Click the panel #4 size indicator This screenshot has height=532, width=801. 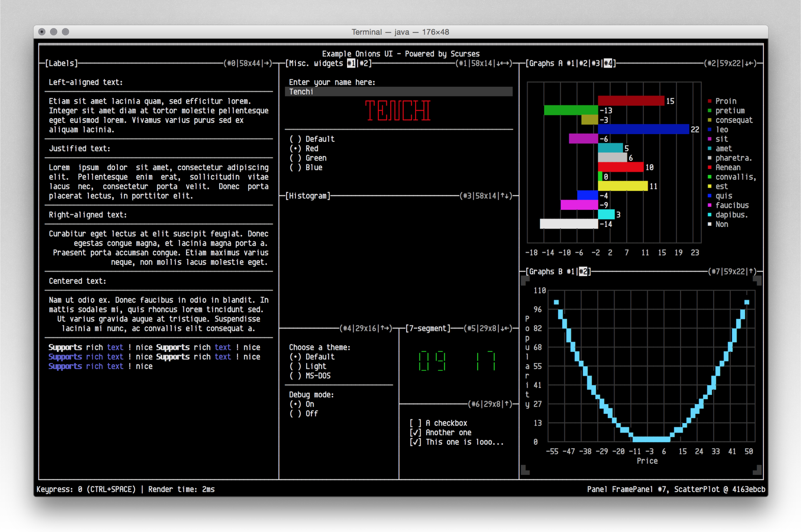coord(366,329)
